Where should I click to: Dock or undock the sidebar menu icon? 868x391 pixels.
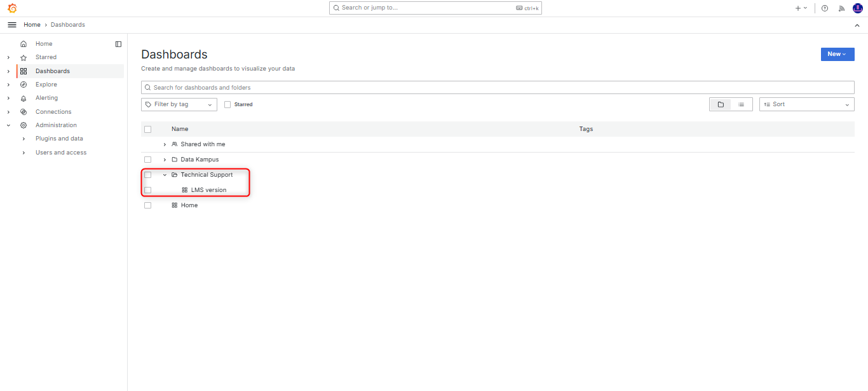[118, 44]
